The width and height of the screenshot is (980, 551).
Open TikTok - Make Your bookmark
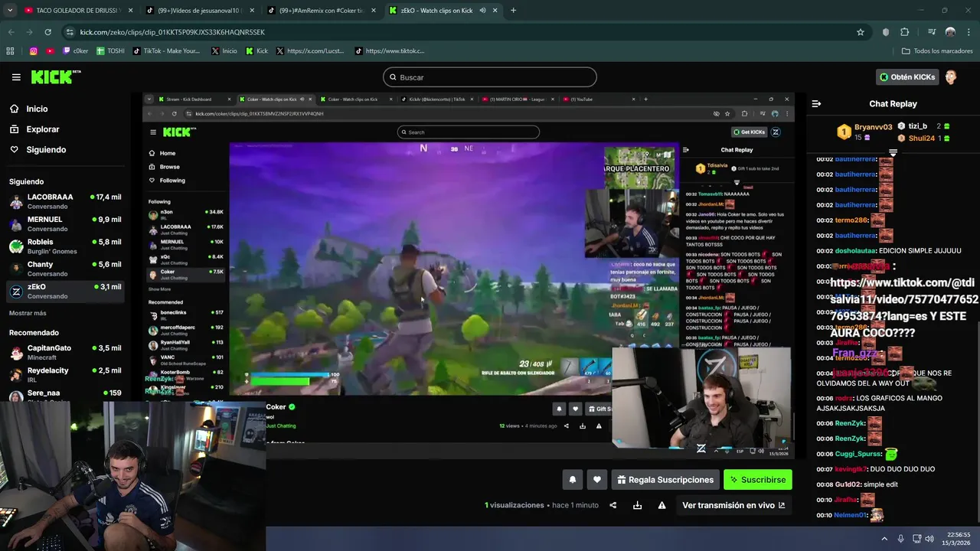pyautogui.click(x=166, y=51)
